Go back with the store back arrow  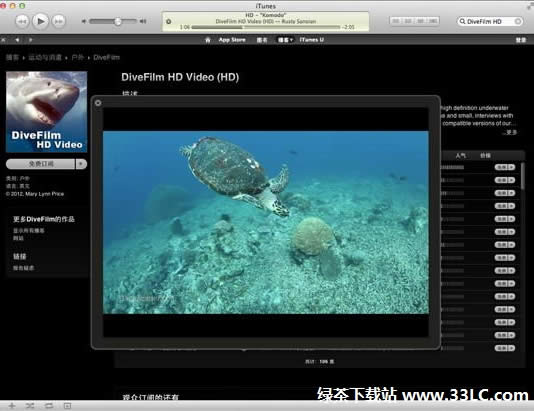17,40
